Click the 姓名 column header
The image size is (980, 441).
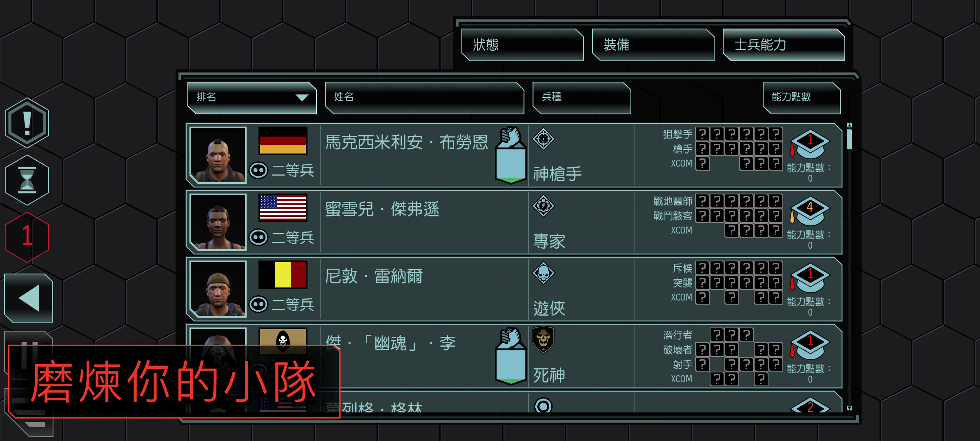pos(425,98)
